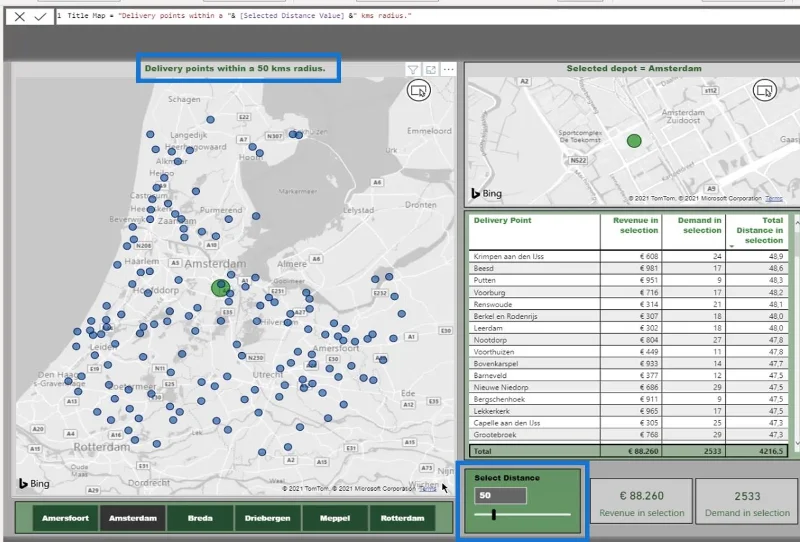
Task: Select Berkel en Rodenrijs row
Action: pyautogui.click(x=628, y=316)
